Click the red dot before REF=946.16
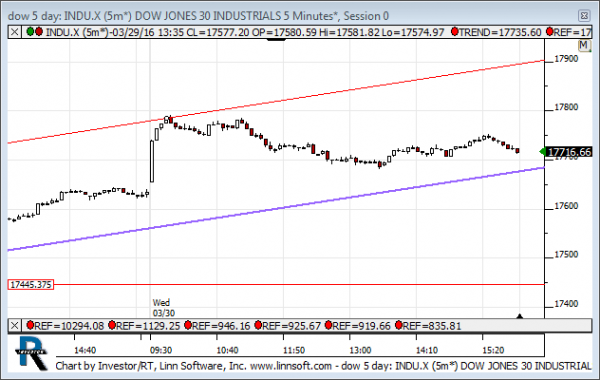Viewport: 600px width, 380px height. pyautogui.click(x=188, y=326)
